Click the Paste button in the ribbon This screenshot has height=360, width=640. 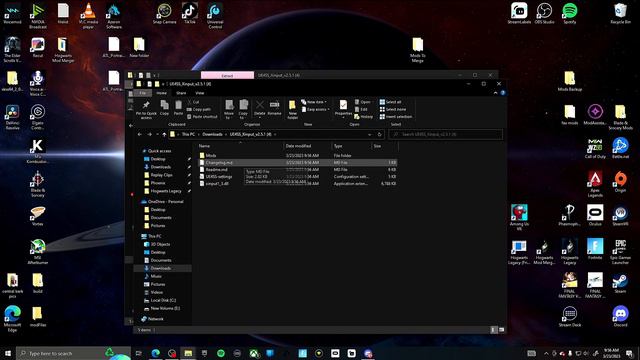[178, 108]
